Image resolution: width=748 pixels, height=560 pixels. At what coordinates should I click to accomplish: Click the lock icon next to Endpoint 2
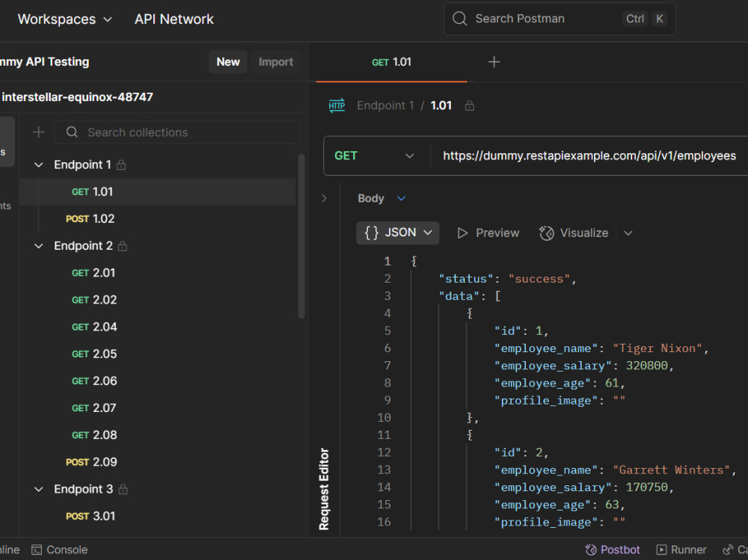click(x=123, y=246)
